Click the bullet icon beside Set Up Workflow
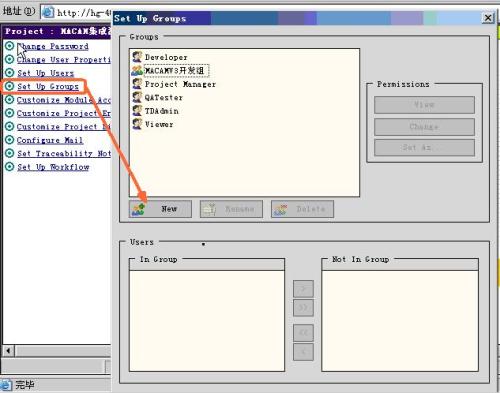 pos(10,167)
